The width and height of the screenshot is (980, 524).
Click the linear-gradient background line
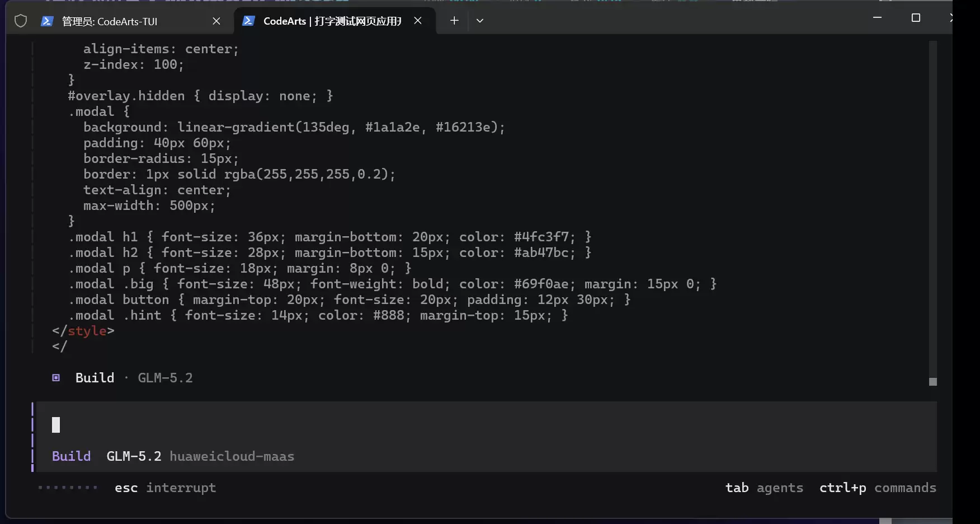click(x=294, y=127)
